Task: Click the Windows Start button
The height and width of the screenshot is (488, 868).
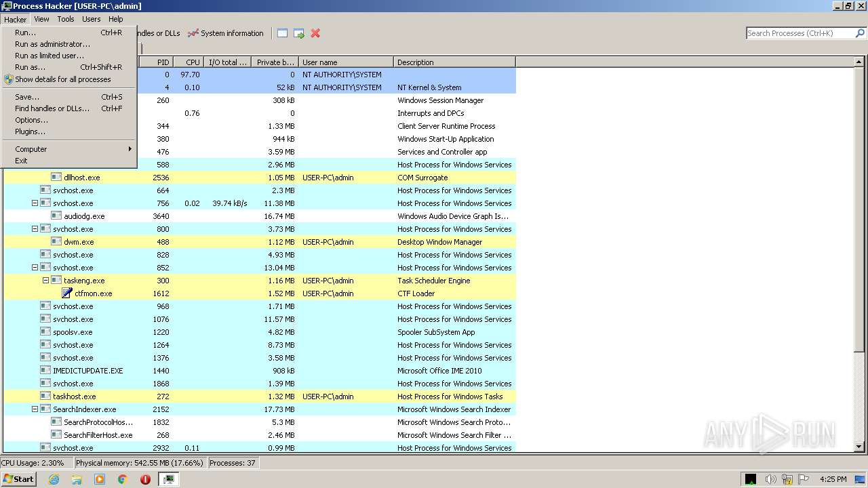Action: point(19,479)
